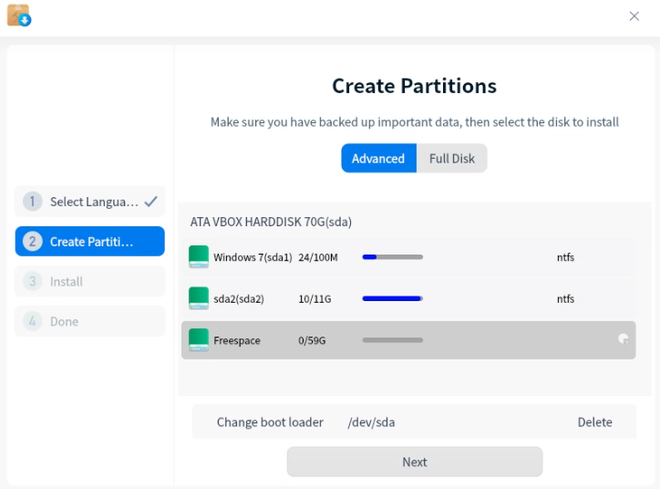Click the Windows 7 (sda1) disk icon
This screenshot has width=660, height=489.
(199, 257)
